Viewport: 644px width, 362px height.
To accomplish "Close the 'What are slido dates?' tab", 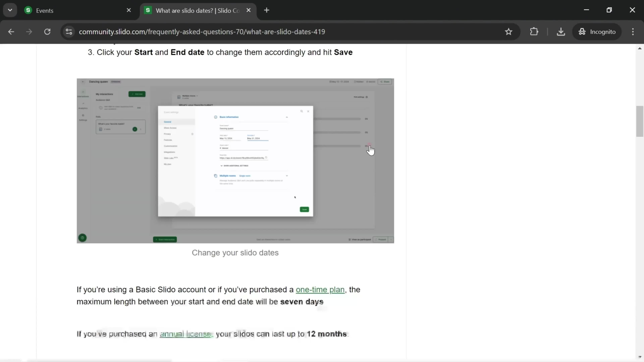I will click(x=248, y=10).
